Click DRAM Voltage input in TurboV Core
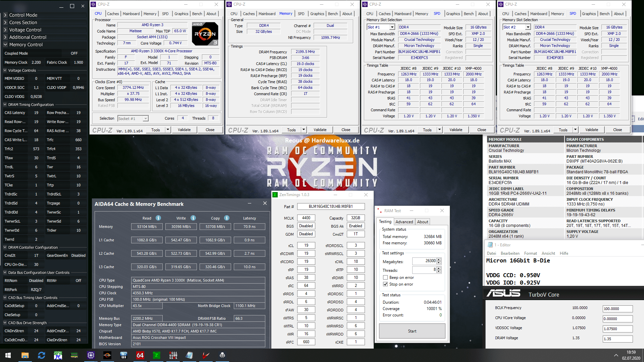 click(x=618, y=339)
